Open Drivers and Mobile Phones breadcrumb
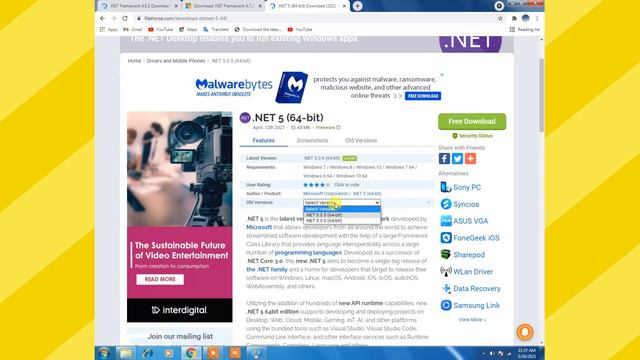 (x=176, y=61)
